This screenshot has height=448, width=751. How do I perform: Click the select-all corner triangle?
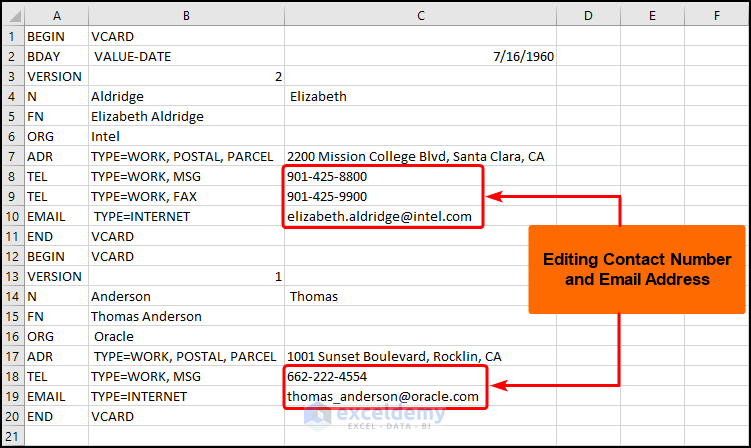pos(13,16)
